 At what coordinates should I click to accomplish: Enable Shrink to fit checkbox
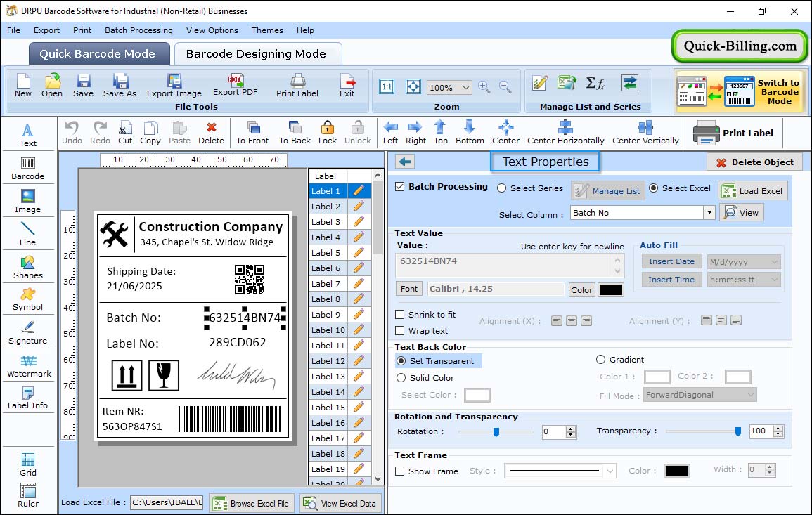[400, 315]
